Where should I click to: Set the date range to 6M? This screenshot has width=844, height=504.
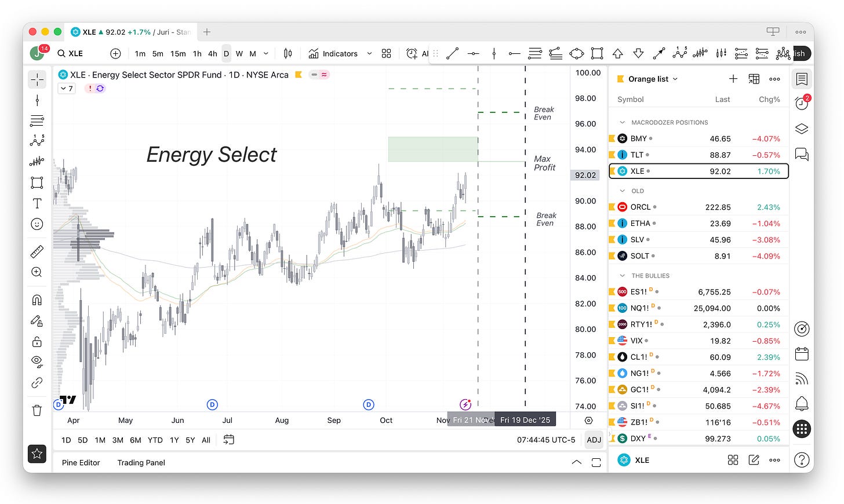point(135,440)
